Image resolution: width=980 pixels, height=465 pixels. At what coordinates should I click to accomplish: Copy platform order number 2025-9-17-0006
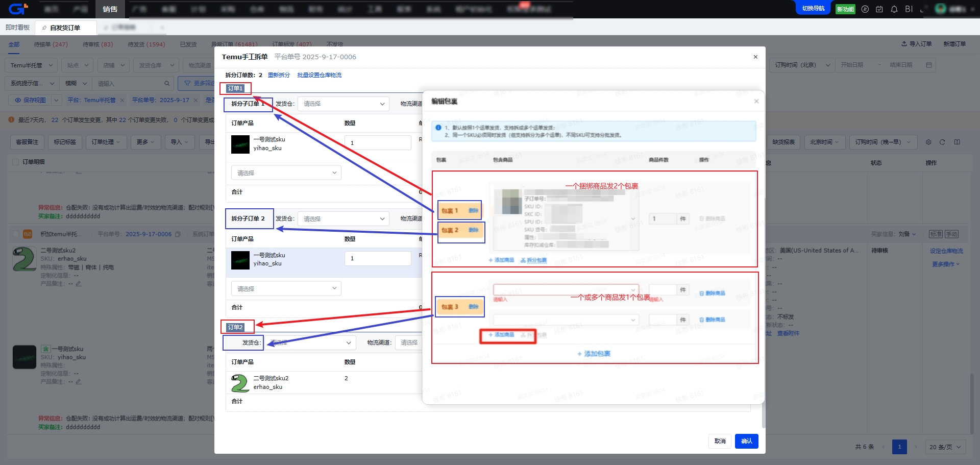(x=178, y=234)
